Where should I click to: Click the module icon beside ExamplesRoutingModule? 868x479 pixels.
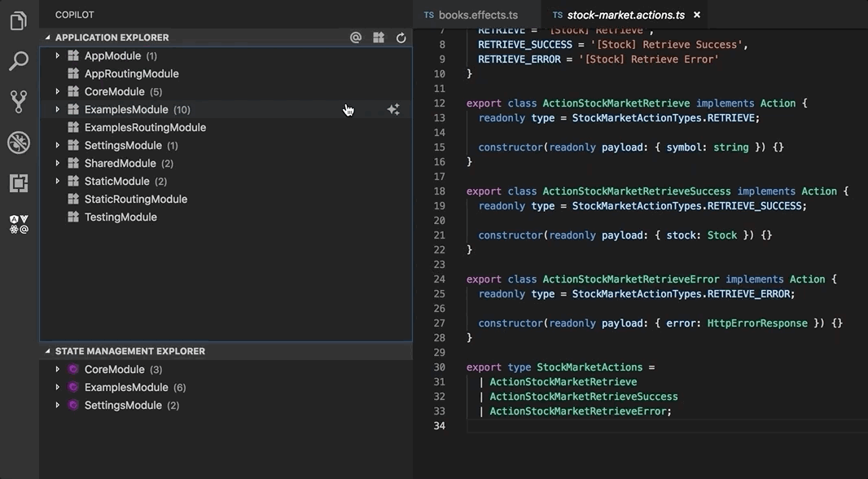point(73,127)
